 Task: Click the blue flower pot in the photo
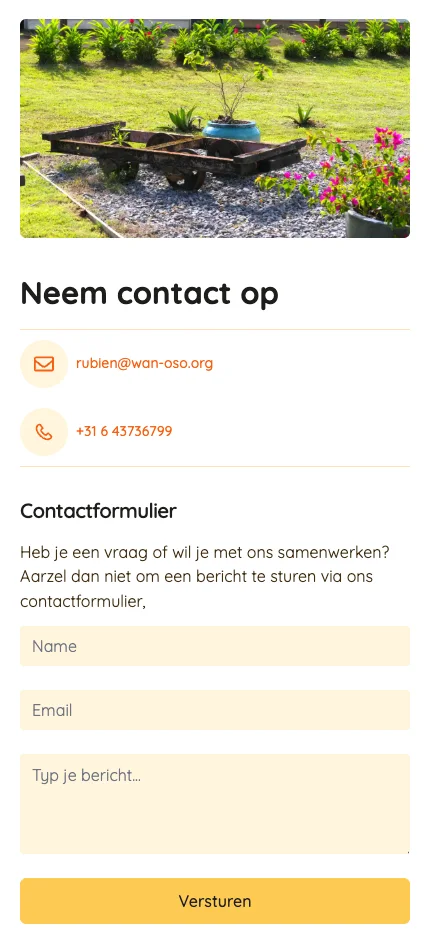[231, 131]
